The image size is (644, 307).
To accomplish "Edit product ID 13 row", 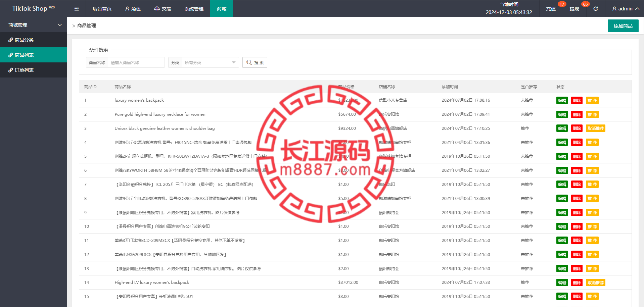I will coord(562,268).
